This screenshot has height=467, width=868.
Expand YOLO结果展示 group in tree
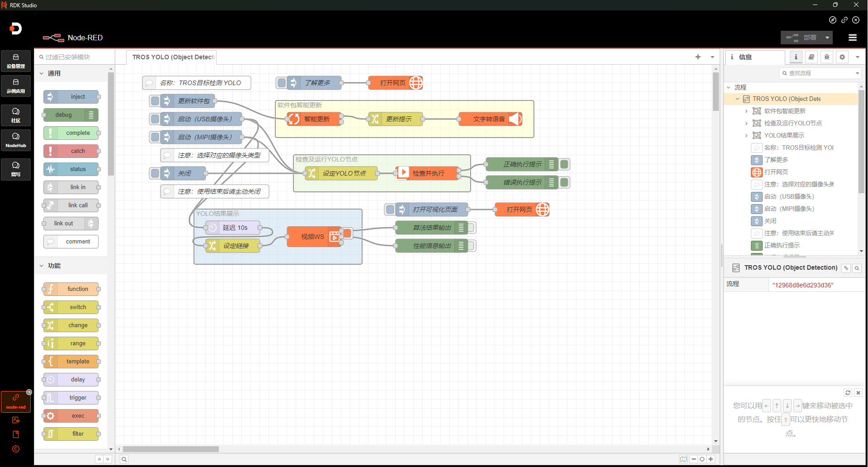pyautogui.click(x=746, y=135)
